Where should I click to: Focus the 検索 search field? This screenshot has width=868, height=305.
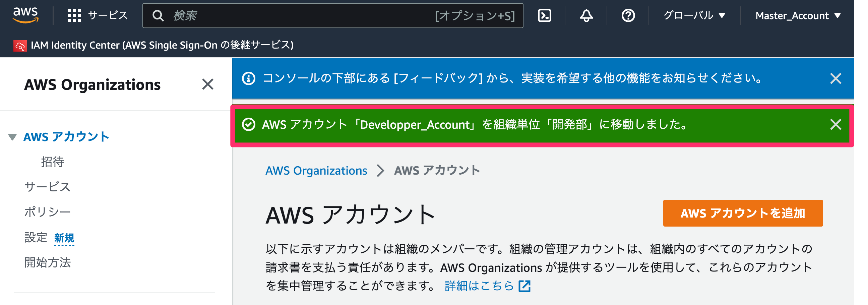[332, 15]
